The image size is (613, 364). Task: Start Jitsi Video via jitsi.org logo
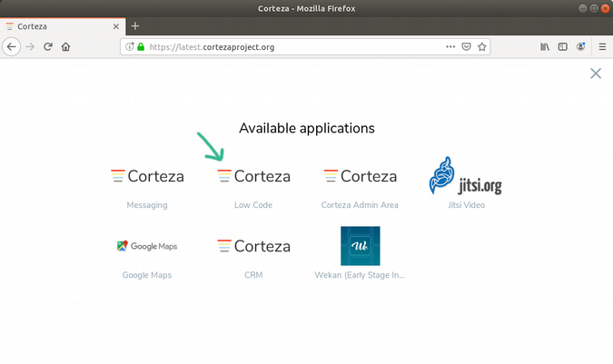tap(465, 176)
